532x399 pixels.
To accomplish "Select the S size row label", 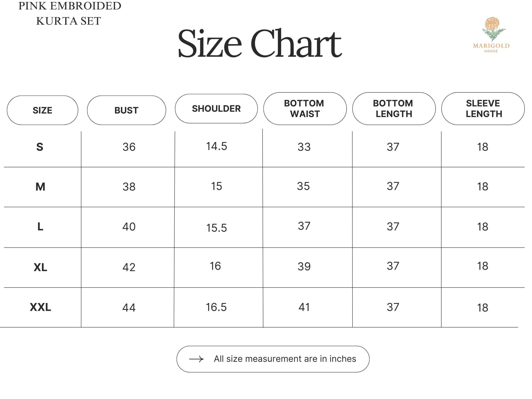I will [40, 147].
